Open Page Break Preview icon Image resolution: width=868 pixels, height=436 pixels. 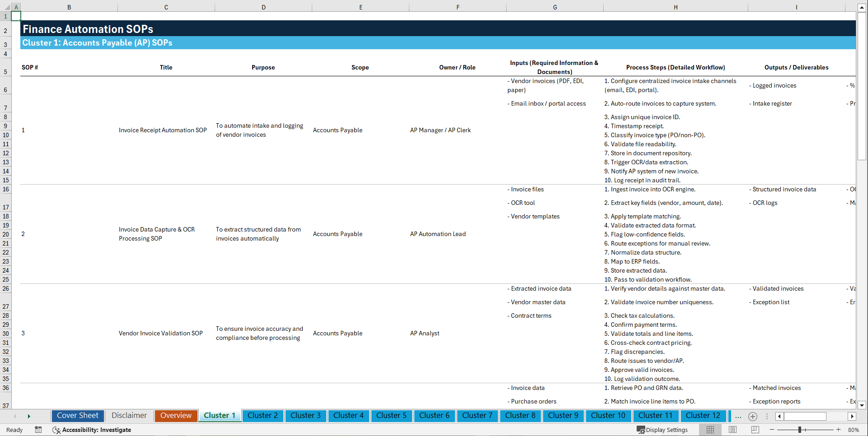coord(755,430)
